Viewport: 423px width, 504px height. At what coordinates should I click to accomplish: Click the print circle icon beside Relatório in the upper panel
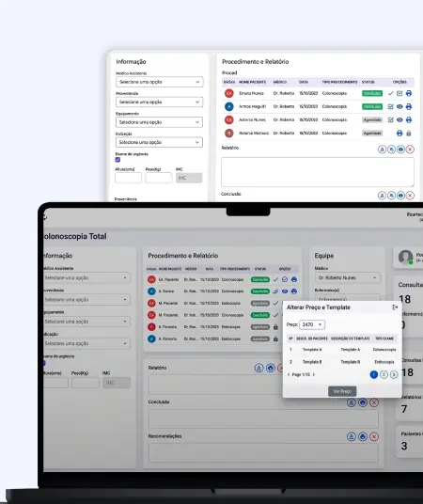pyautogui.click(x=400, y=150)
